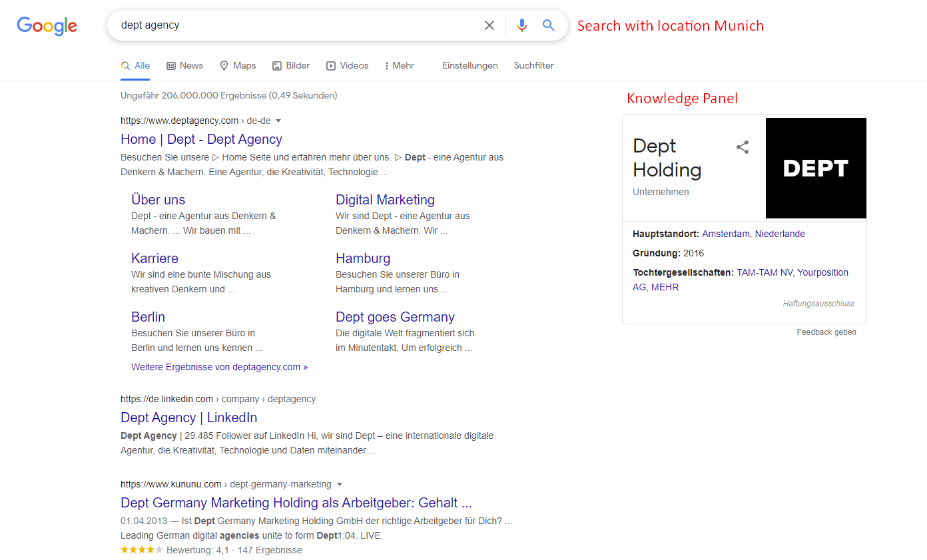Viewport: 927px width, 560px height.
Task: Switch to the News tab
Action: pyautogui.click(x=184, y=65)
